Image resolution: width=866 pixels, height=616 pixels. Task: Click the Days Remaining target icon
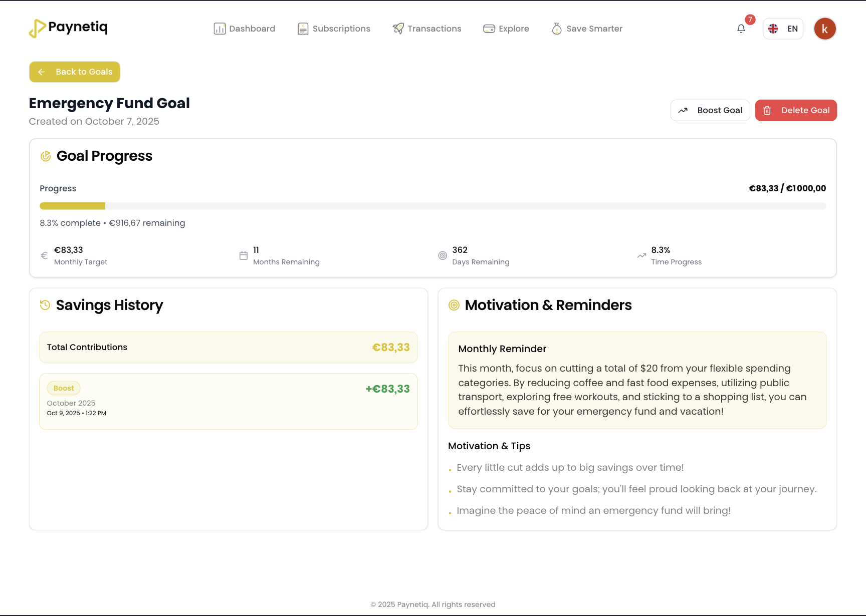coord(443,255)
